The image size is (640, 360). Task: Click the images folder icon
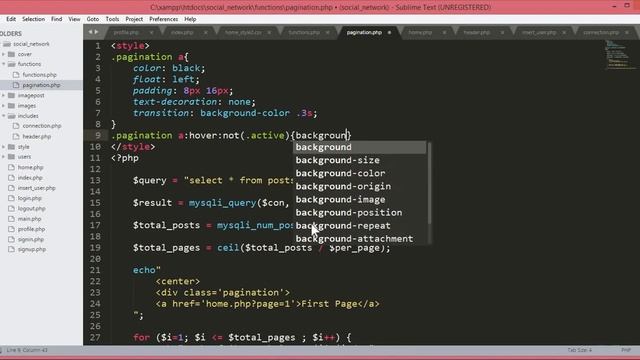point(11,106)
